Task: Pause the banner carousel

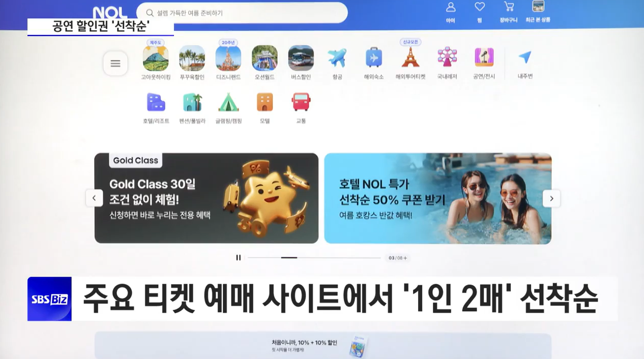Action: click(x=238, y=258)
